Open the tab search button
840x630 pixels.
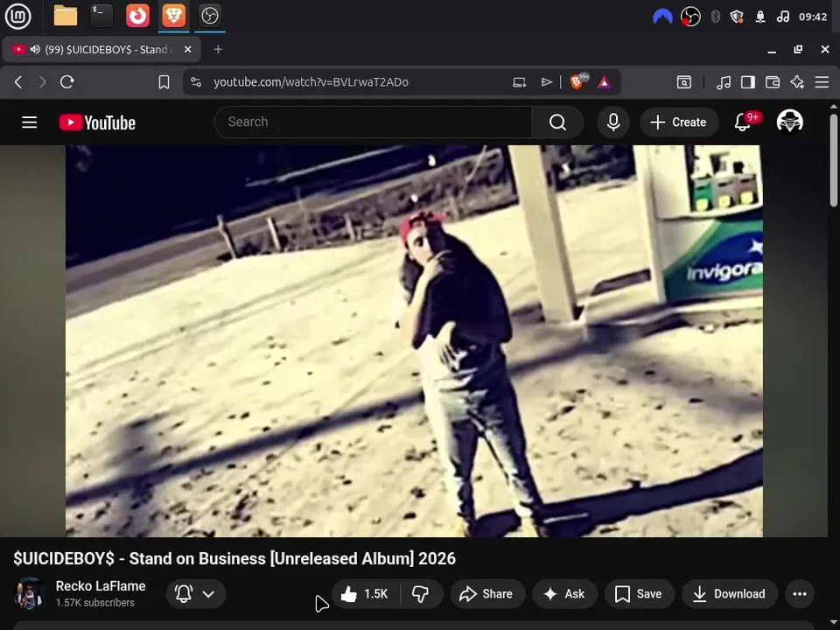point(684,82)
